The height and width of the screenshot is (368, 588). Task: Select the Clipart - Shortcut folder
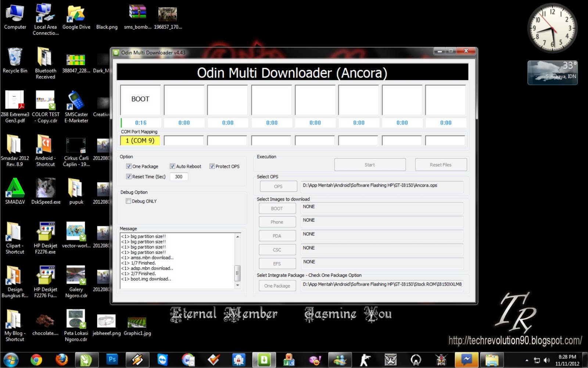(x=15, y=238)
